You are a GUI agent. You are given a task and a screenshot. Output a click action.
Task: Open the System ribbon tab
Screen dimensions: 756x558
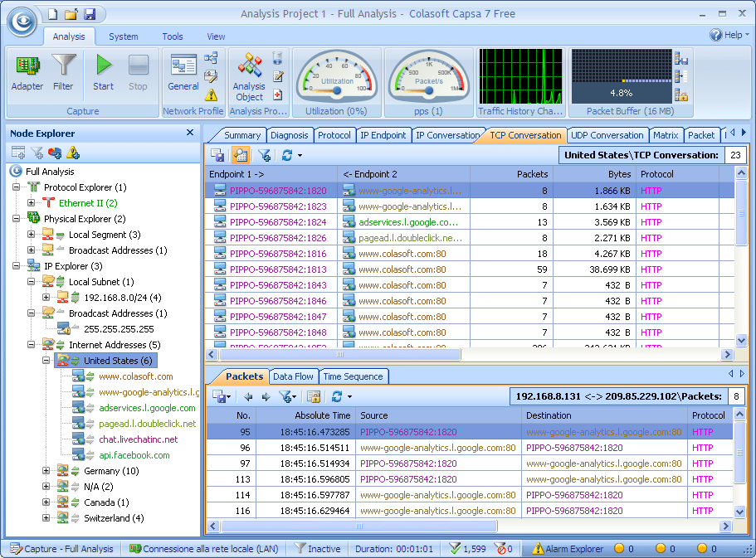[124, 36]
